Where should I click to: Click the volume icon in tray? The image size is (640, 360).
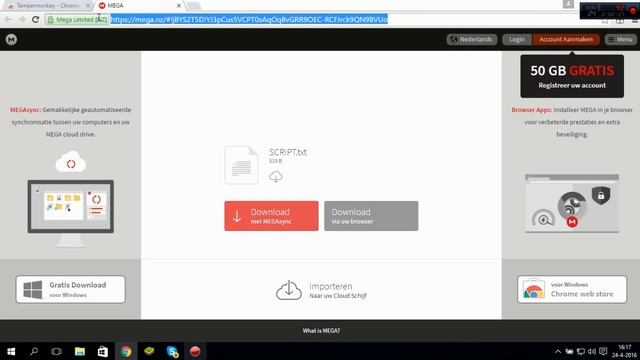pyautogui.click(x=592, y=351)
